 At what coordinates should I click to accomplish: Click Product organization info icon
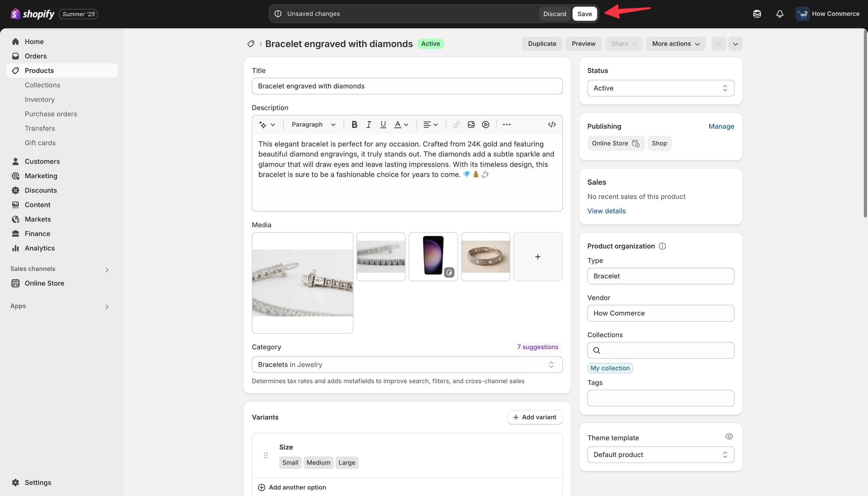(x=662, y=246)
